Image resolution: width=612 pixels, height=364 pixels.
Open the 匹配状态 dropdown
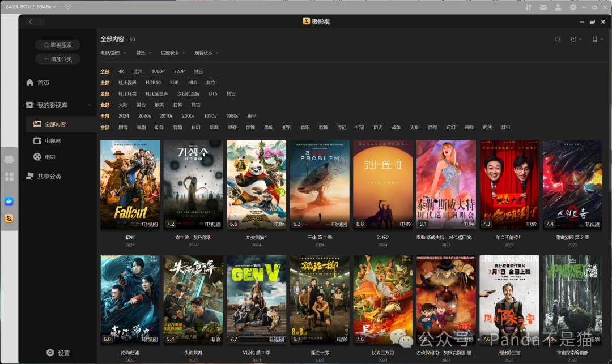tap(173, 53)
